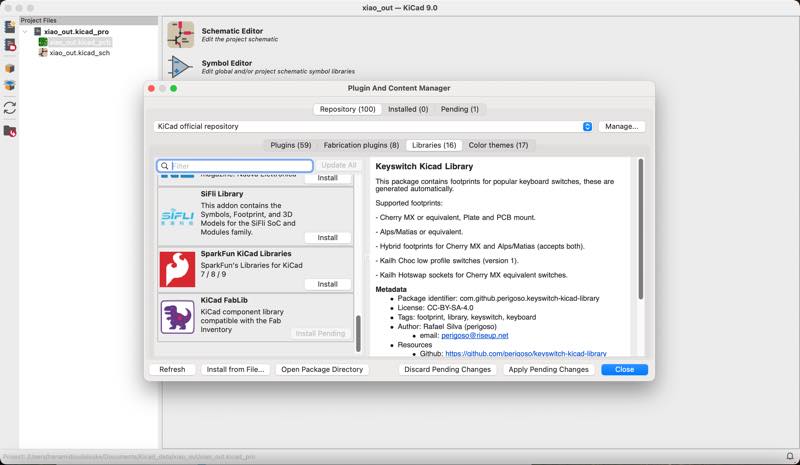This screenshot has width=800, height=465.
Task: Click the schematic file icon for xiao_out.kicad_sch
Action: [x=43, y=53]
